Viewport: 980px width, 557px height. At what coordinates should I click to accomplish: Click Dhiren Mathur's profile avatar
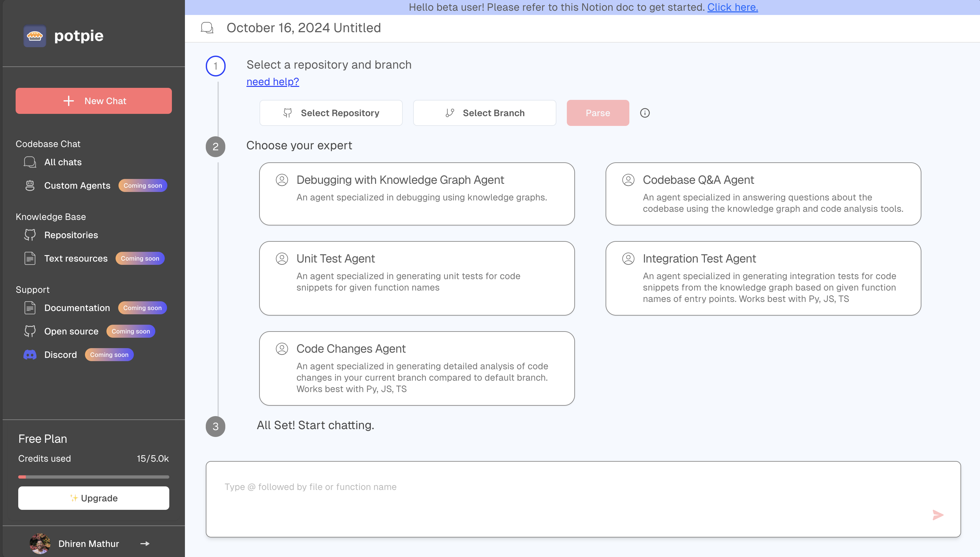tap(40, 544)
